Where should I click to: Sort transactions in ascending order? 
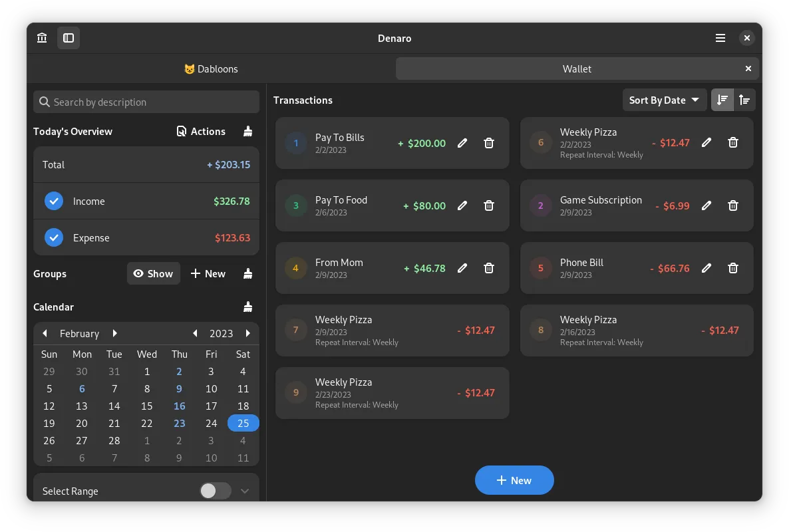tap(744, 100)
